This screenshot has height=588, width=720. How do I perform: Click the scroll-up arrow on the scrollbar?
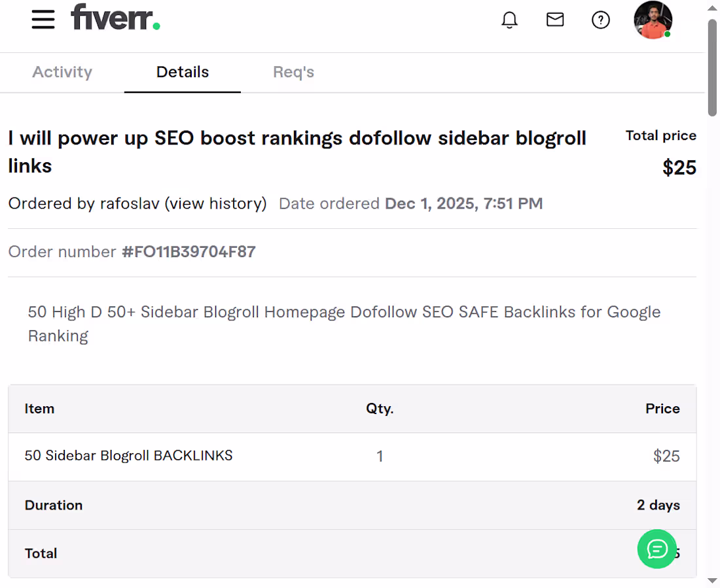[x=712, y=7]
